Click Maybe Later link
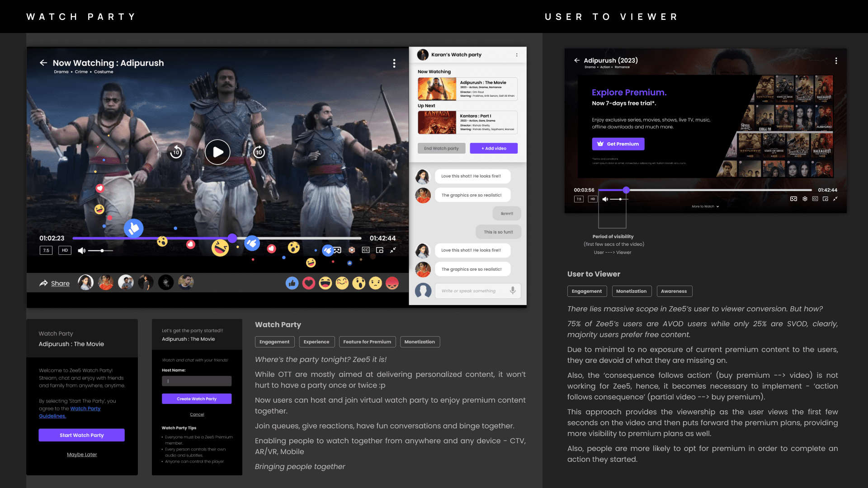This screenshot has height=488, width=868. pos(82,455)
